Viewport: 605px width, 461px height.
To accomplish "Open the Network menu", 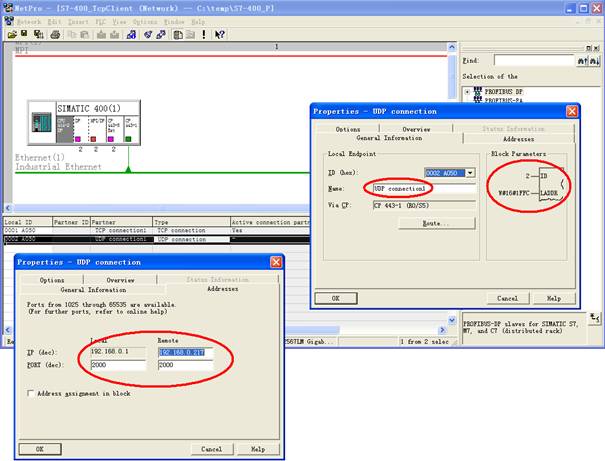I will click(x=29, y=22).
